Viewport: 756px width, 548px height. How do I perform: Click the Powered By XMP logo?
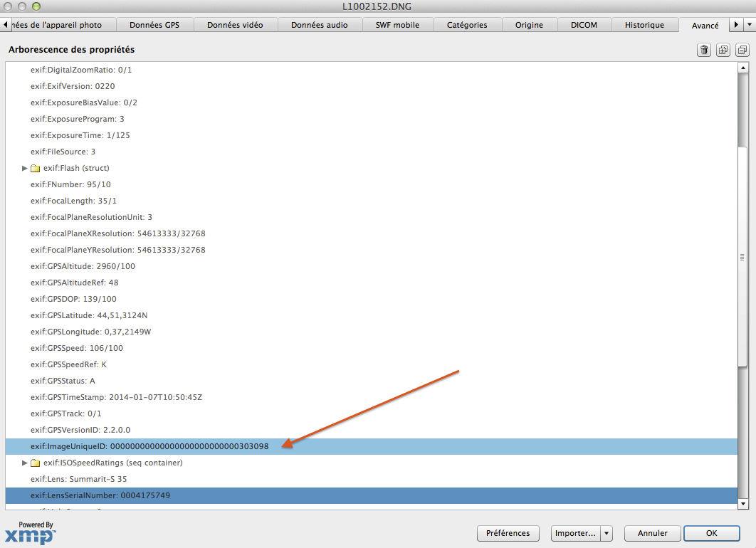click(x=29, y=532)
